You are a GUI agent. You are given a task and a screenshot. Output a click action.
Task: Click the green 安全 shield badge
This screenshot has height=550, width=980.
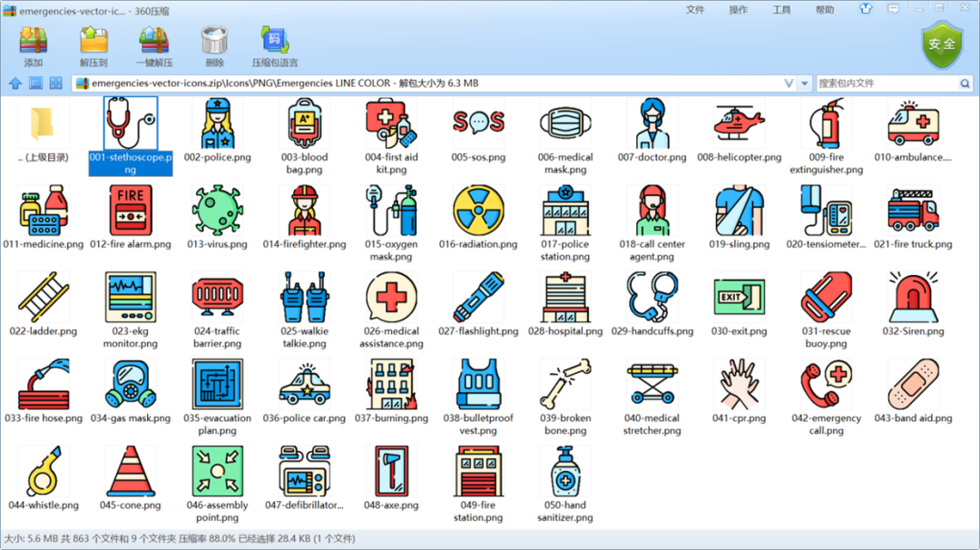942,44
